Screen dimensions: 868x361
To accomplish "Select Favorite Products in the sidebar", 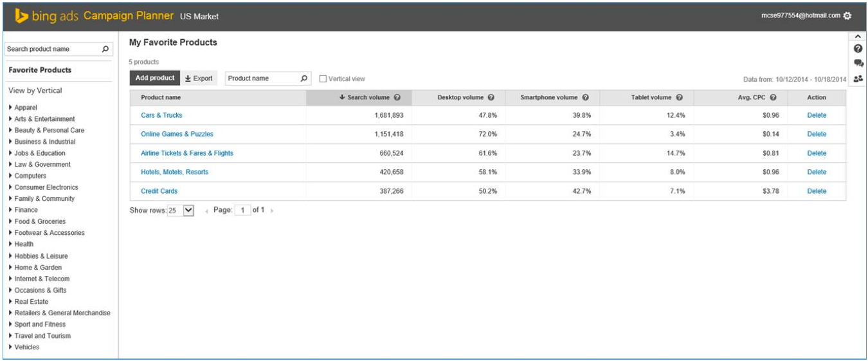I will 40,70.
